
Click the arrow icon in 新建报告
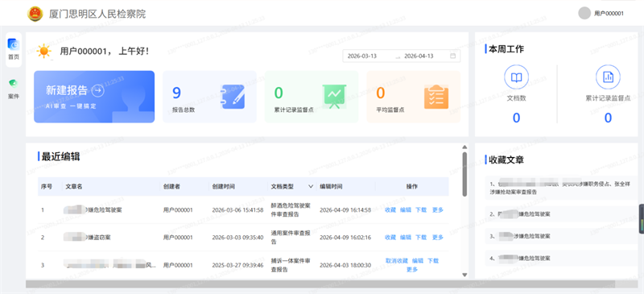(x=97, y=90)
